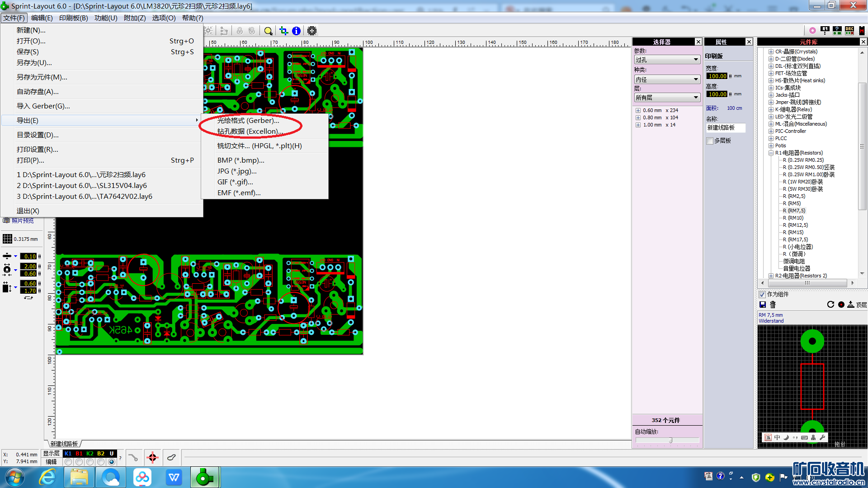Click the 自动缩放 zoom slider

click(x=670, y=440)
